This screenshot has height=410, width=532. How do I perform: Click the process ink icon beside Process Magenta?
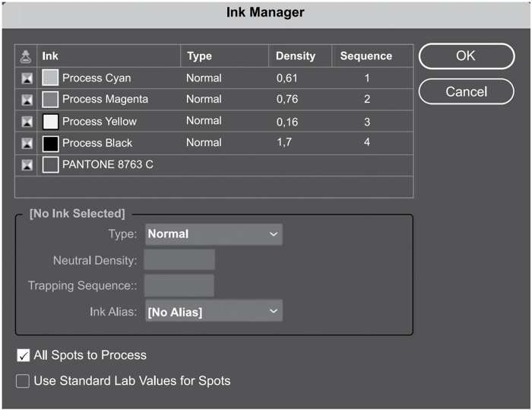coord(27,100)
